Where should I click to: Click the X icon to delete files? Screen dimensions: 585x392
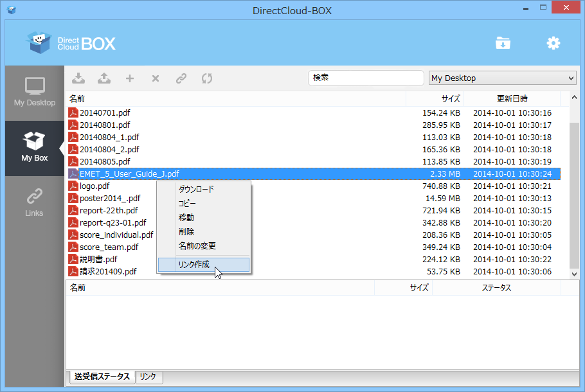click(x=155, y=78)
